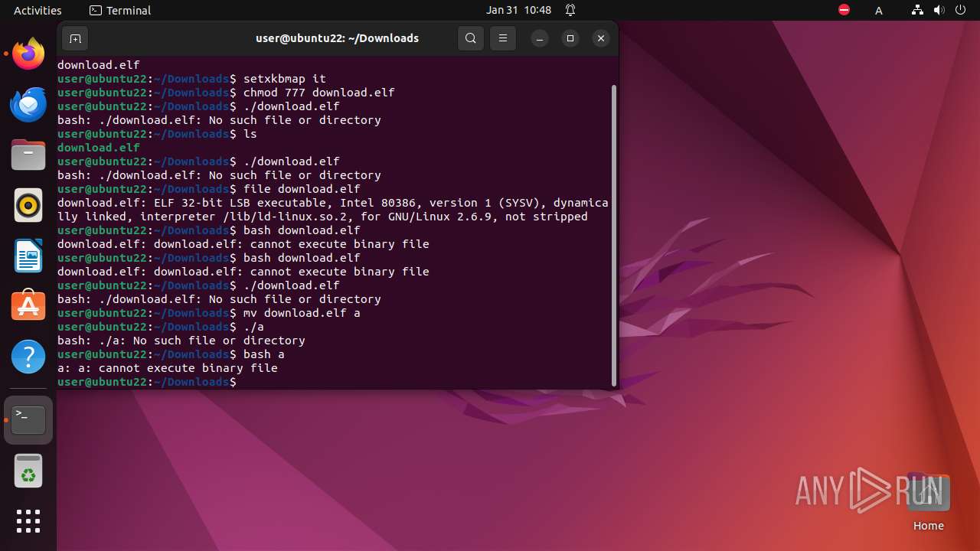Open Trash from the dock
980x551 pixels.
[28, 471]
